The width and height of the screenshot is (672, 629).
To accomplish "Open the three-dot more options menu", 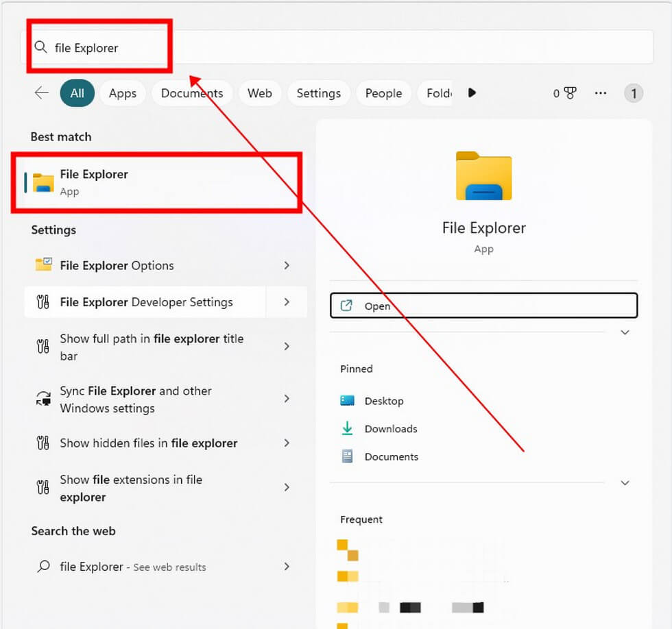I will pos(601,93).
